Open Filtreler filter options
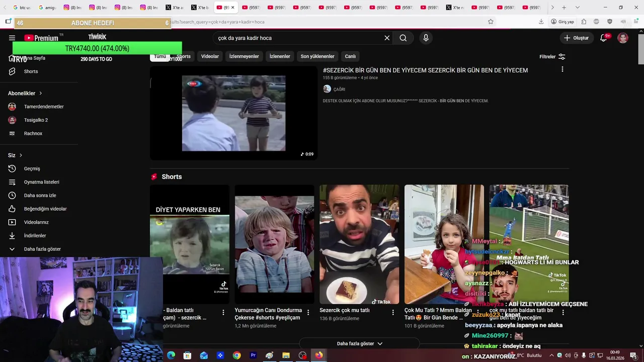This screenshot has height=362, width=644. coord(552,57)
